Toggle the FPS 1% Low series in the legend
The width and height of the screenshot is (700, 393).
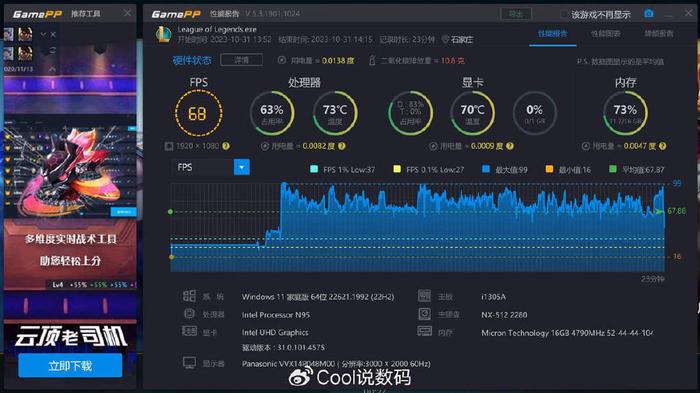(x=342, y=170)
